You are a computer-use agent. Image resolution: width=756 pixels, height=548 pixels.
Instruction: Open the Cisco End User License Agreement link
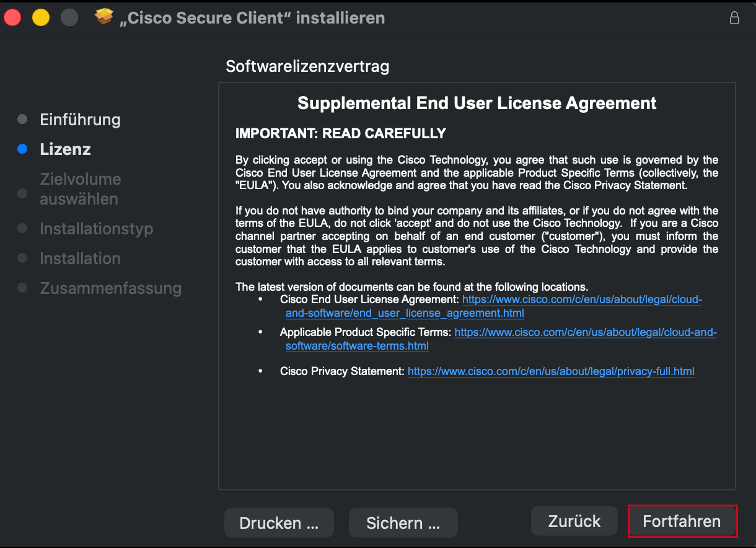click(493, 306)
